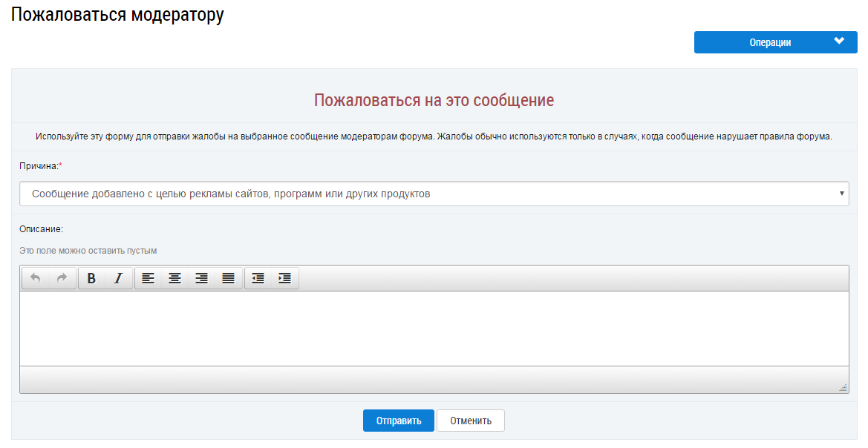The image size is (868, 448).
Task: Increase indent in the description editor
Action: click(x=284, y=278)
